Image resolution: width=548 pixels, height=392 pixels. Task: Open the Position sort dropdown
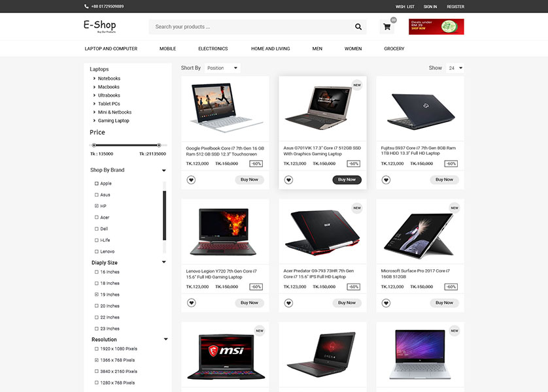click(x=222, y=68)
